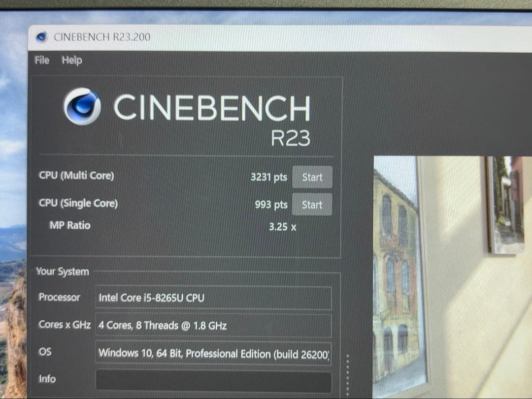Click the "R23" version text under the logo
This screenshot has height=399, width=532.
(x=291, y=138)
